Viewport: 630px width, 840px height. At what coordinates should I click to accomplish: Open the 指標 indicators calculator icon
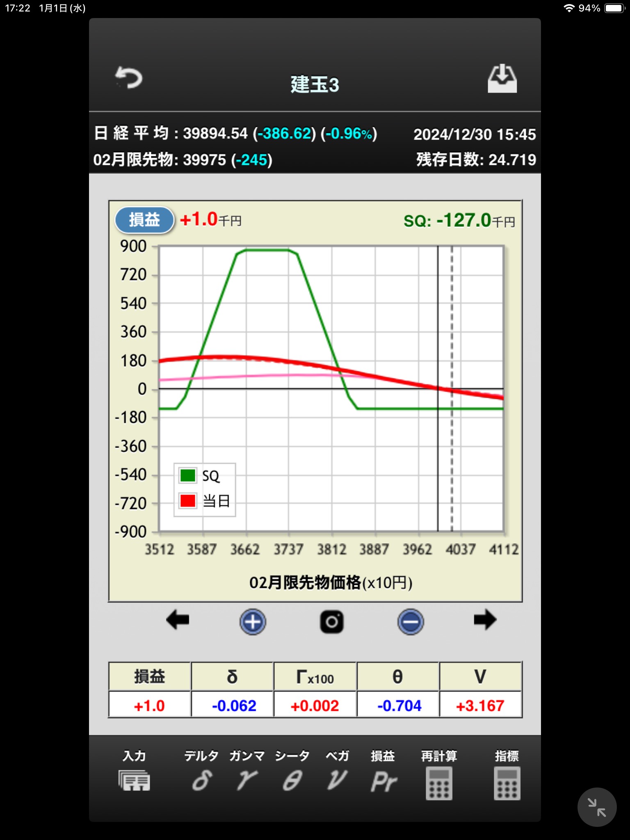click(507, 775)
